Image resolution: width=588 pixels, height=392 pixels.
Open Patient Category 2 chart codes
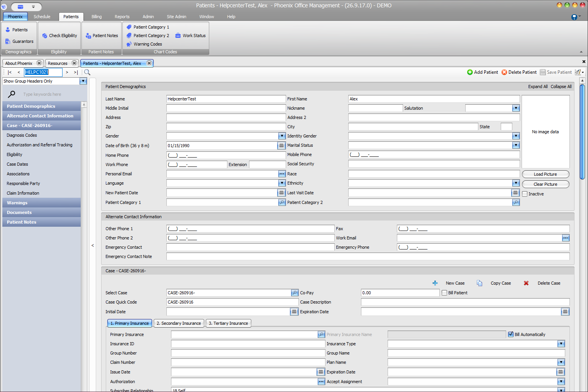(x=148, y=36)
